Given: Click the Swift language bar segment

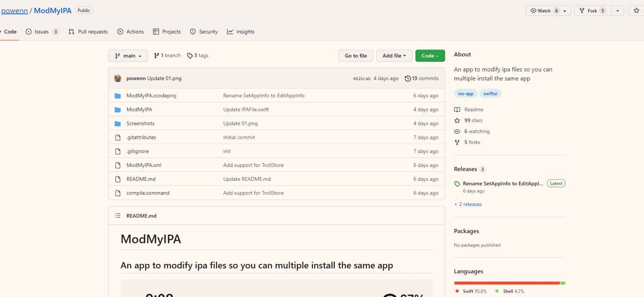Looking at the screenshot, I should pyautogui.click(x=506, y=283).
